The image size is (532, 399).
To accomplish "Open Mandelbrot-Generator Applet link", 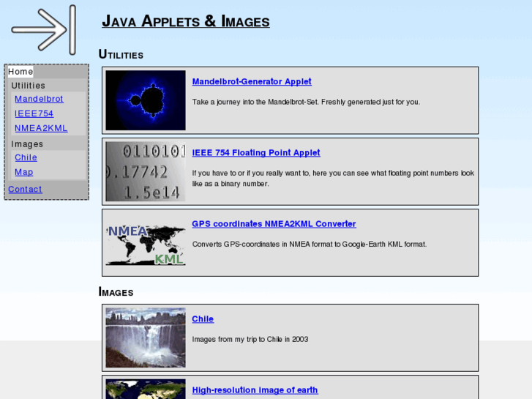I will point(252,81).
